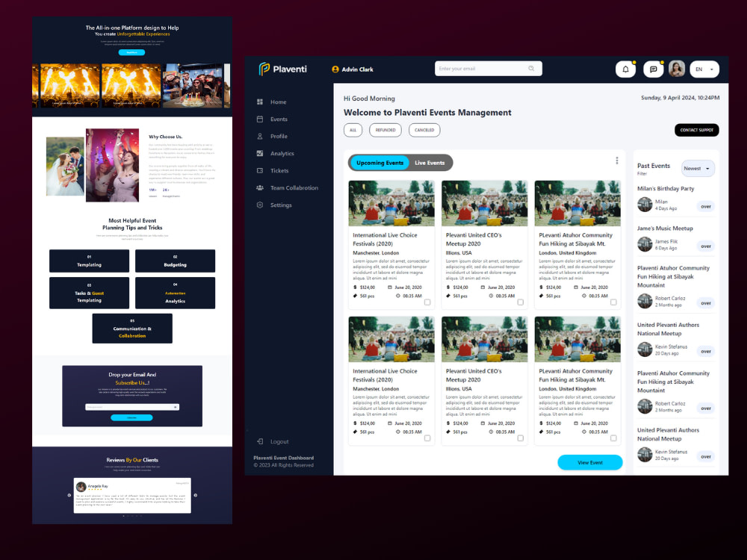Click the Welcome to Plaventi Events Management heading
Screen dimensions: 747x560
tap(427, 113)
